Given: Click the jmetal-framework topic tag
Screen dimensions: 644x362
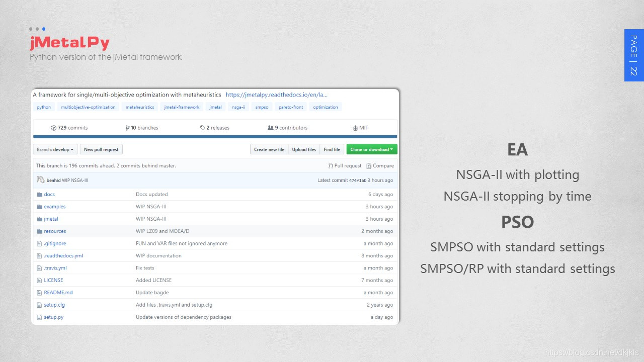Looking at the screenshot, I should [x=182, y=107].
